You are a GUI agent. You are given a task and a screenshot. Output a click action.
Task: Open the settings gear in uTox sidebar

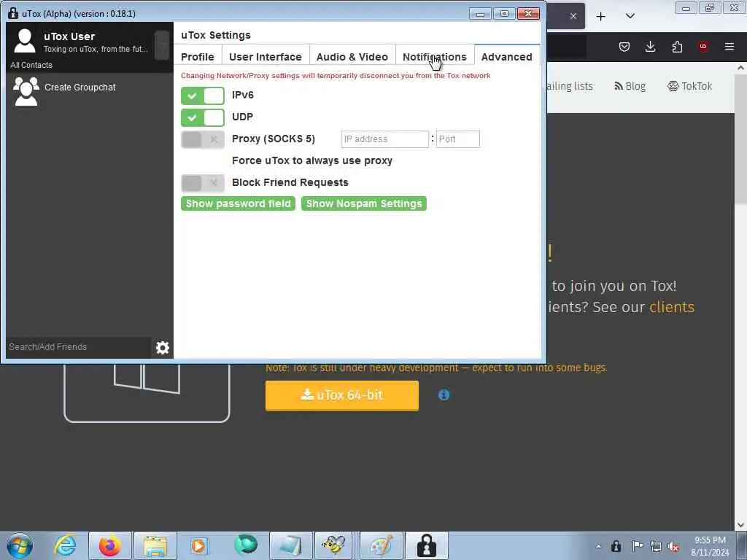[x=163, y=348]
